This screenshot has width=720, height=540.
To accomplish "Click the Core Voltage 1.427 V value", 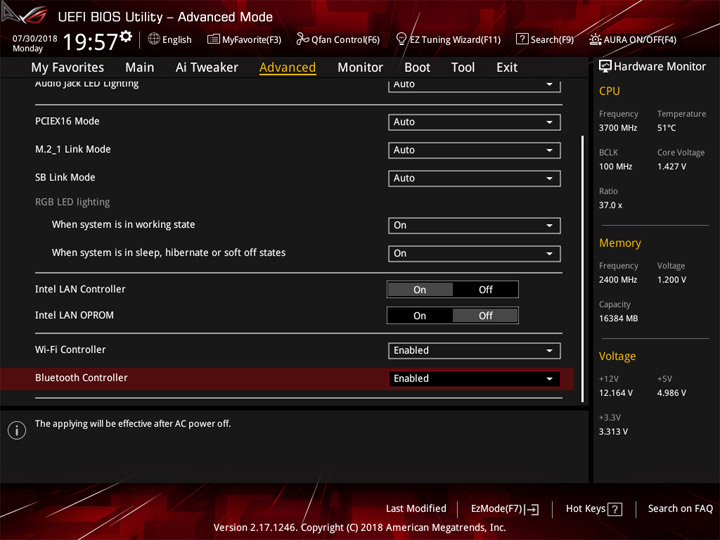I will pos(672,167).
